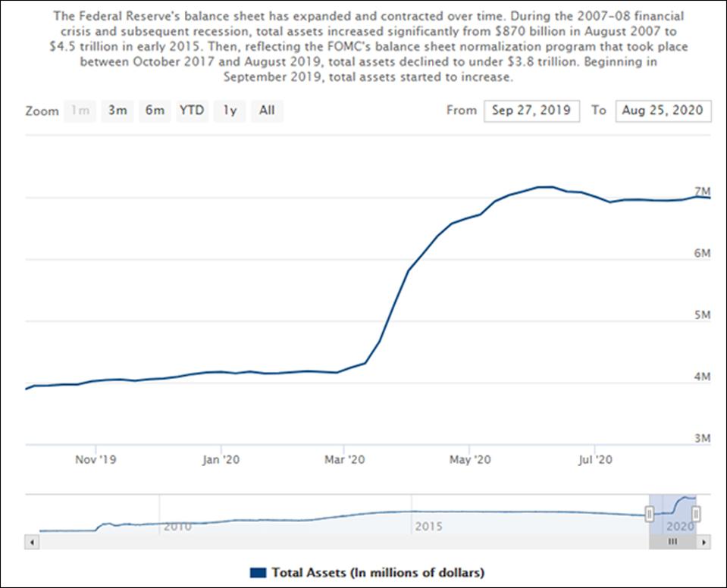Click the To date field showing Aug 25, 2020
Screen dimensions: 727x588
[x=663, y=111]
